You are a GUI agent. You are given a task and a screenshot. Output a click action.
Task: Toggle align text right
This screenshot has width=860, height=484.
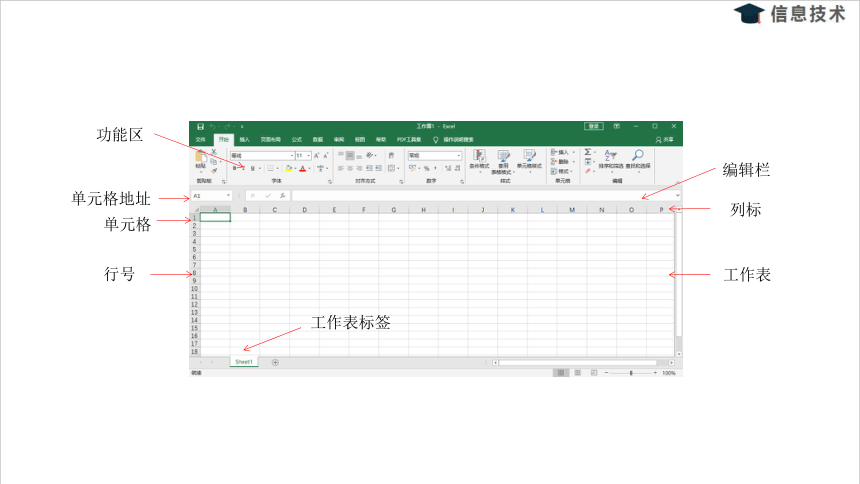pos(359,168)
